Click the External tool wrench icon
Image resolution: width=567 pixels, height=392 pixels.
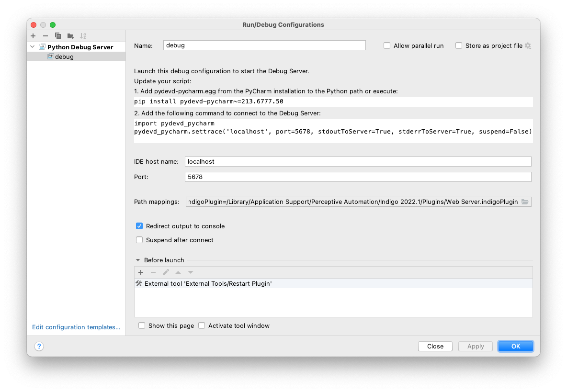pos(139,283)
